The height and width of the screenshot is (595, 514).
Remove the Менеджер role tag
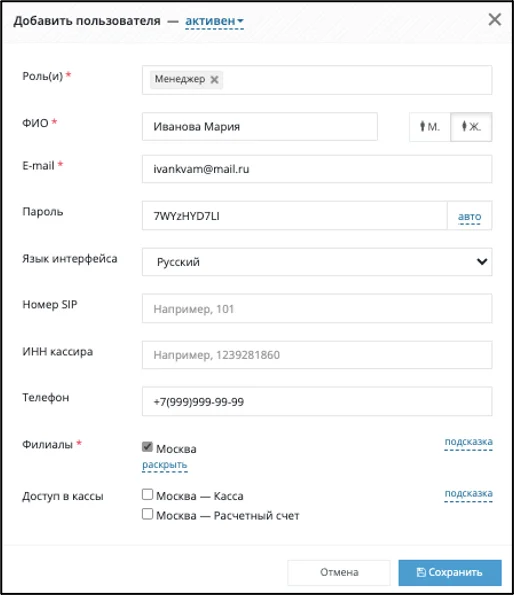coord(214,80)
